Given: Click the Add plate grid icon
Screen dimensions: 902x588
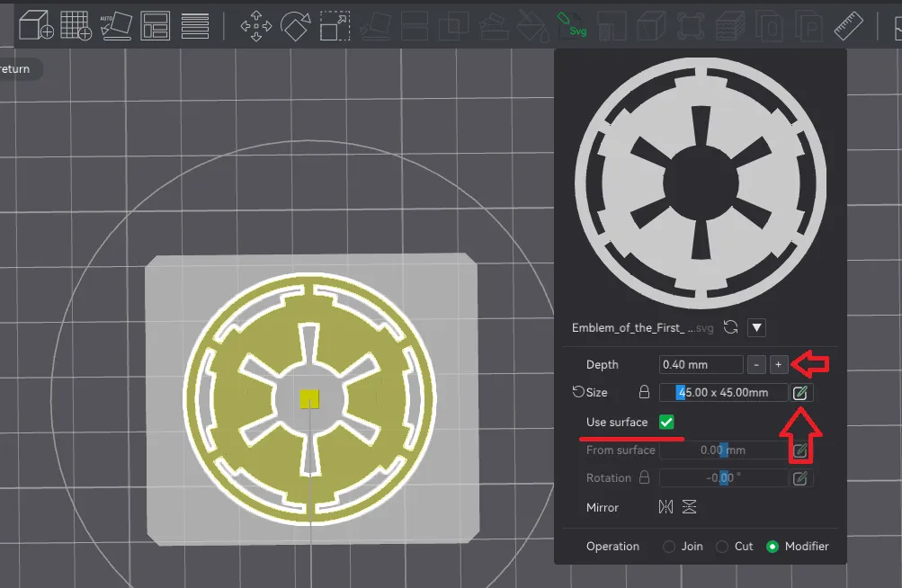Looking at the screenshot, I should tap(76, 25).
